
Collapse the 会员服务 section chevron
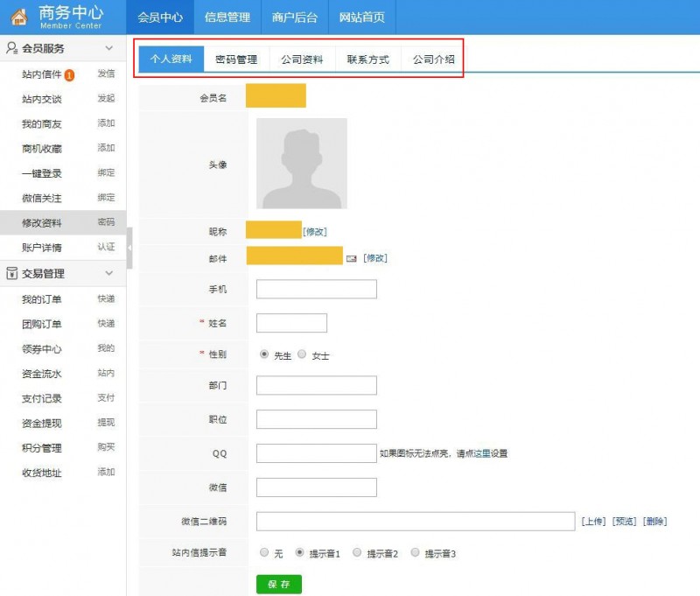(108, 48)
